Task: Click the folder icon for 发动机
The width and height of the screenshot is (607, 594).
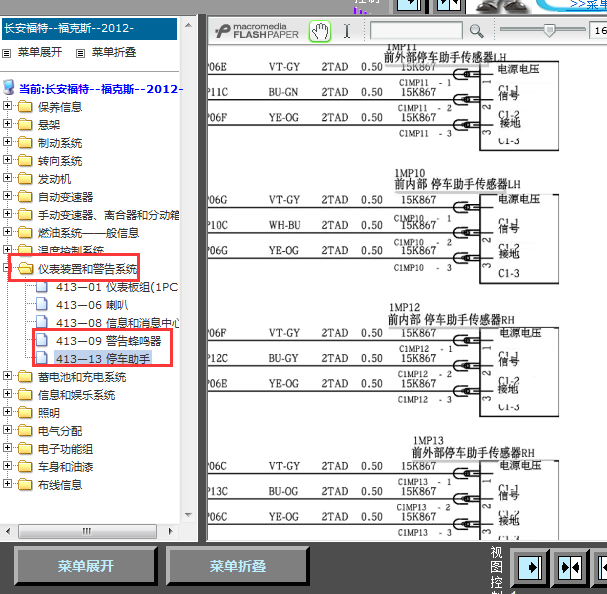Action: pyautogui.click(x=25, y=178)
